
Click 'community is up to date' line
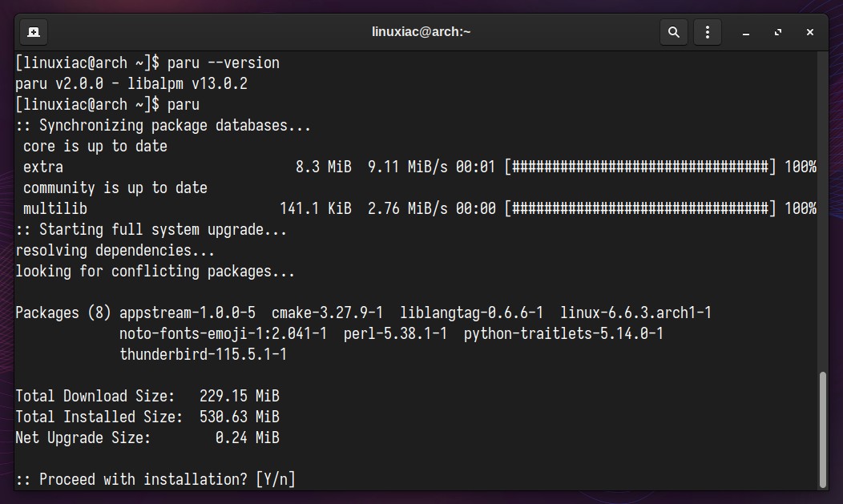[x=115, y=188]
